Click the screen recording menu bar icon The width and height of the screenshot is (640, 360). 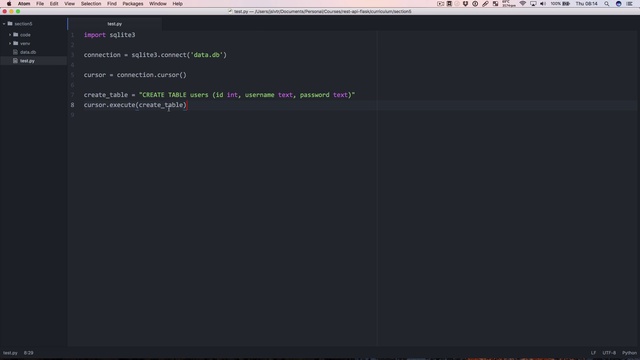440,4
